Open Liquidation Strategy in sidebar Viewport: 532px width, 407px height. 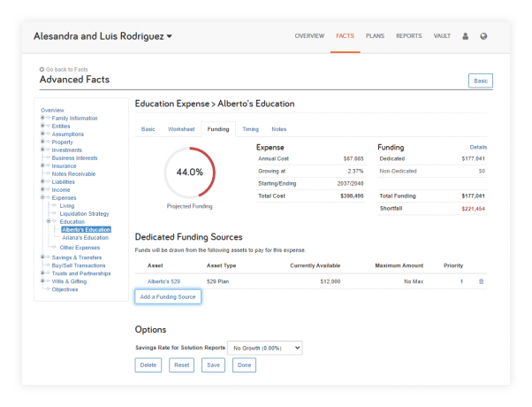click(x=84, y=213)
